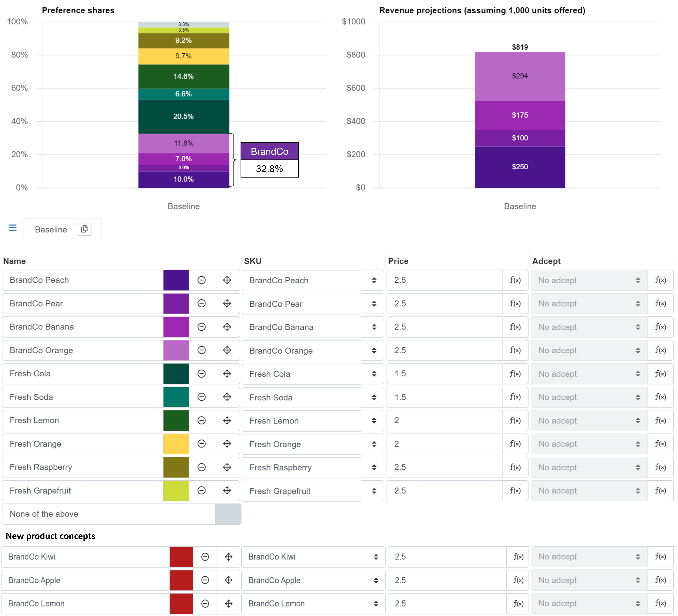Open the BrandCo Pear SKU dropdown
This screenshot has width=678, height=616.
pos(313,304)
